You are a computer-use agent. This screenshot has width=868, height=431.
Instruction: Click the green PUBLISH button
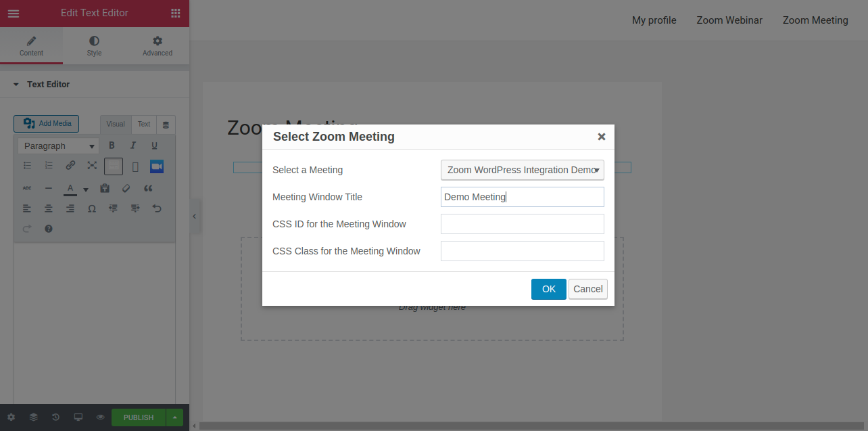click(x=139, y=417)
